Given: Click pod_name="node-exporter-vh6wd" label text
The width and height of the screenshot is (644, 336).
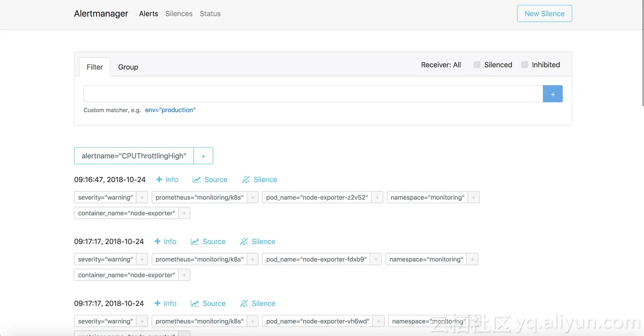Looking at the screenshot, I should [318, 322].
